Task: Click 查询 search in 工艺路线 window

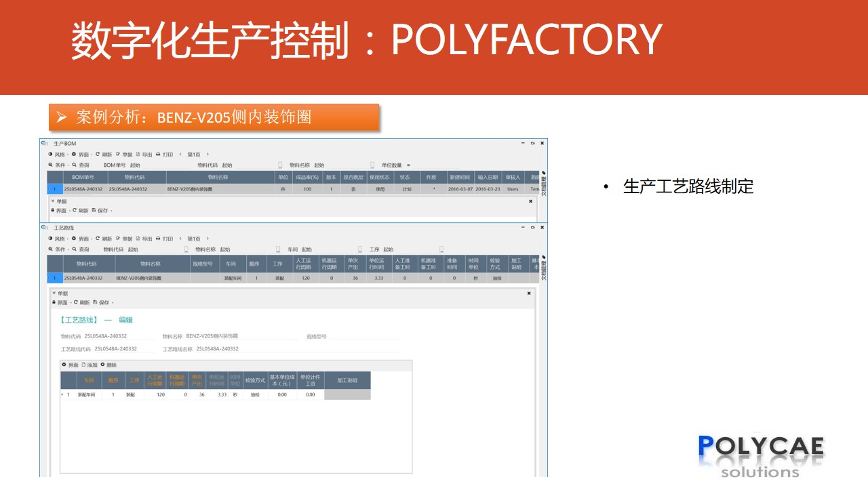Action: pos(81,249)
